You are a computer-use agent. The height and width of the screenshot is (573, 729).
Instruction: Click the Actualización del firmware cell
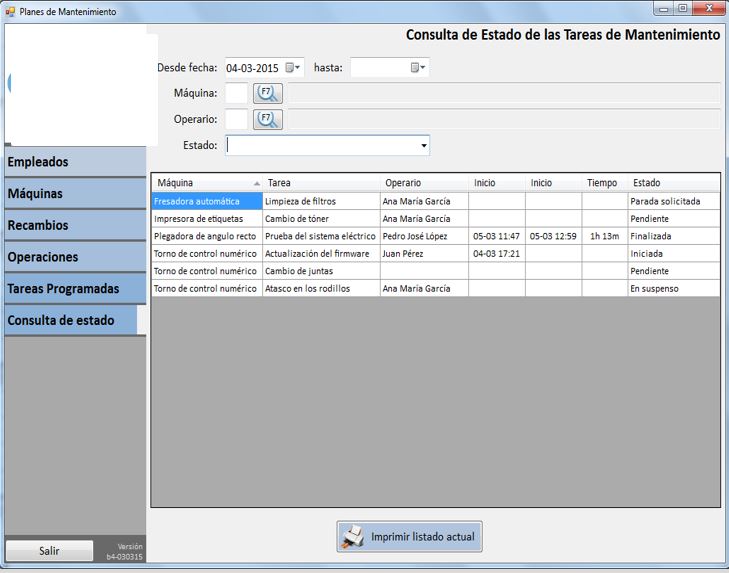pos(321,253)
